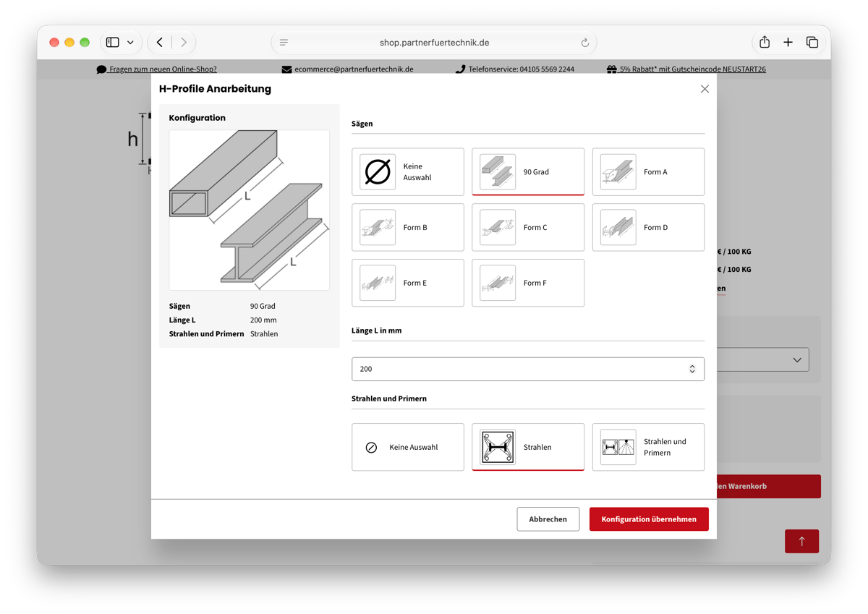The width and height of the screenshot is (868, 614).
Task: Click the Strahlen und Primern summary value
Action: (264, 334)
